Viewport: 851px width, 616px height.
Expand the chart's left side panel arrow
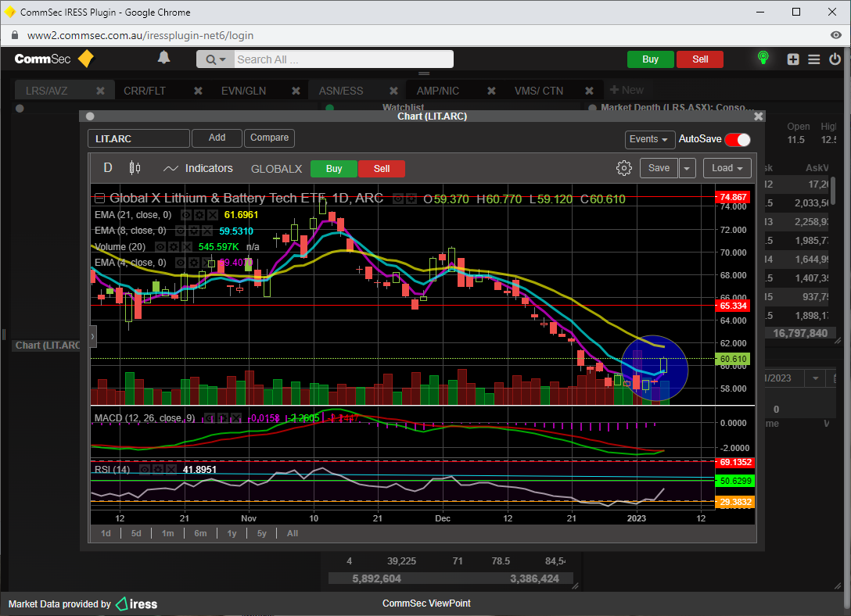(x=92, y=336)
